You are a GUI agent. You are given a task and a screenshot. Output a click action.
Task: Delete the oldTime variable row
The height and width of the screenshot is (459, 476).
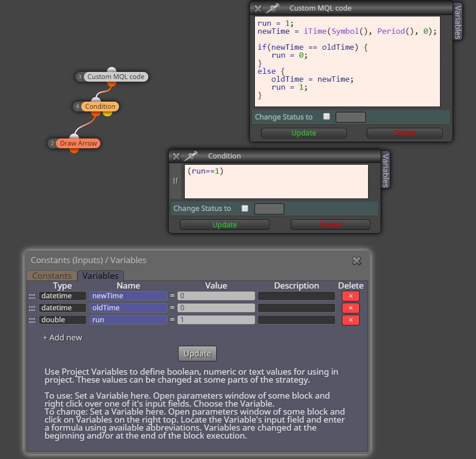[x=351, y=308]
